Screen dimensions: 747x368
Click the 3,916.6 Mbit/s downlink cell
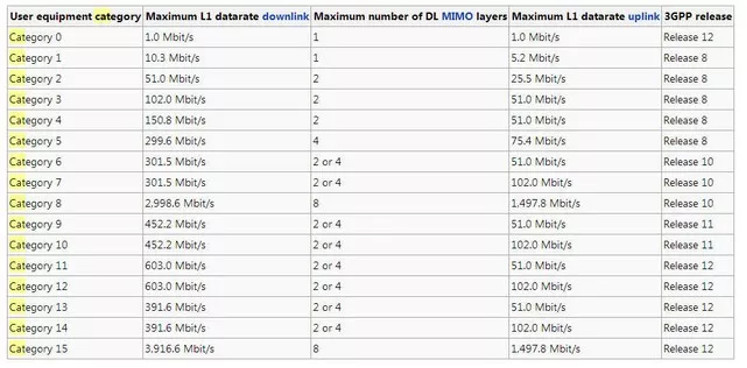[x=226, y=349]
